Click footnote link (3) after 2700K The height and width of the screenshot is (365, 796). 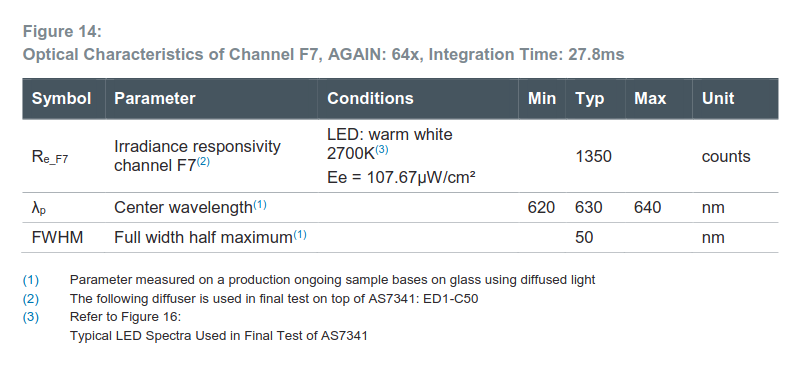[x=382, y=151]
